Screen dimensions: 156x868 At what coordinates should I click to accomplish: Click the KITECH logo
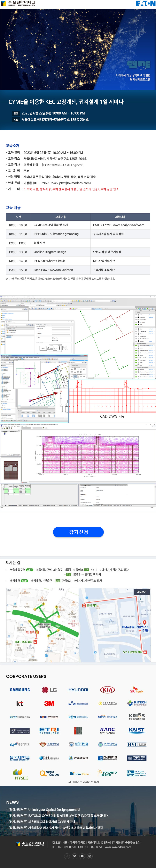tap(137, 703)
